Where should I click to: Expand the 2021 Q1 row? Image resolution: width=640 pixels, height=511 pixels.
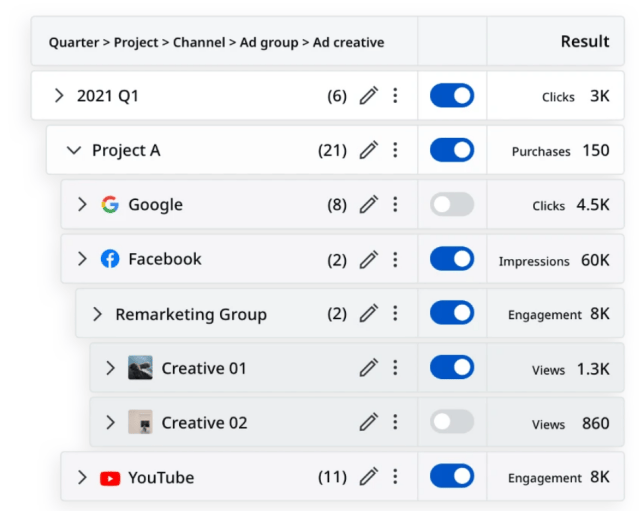tap(59, 96)
